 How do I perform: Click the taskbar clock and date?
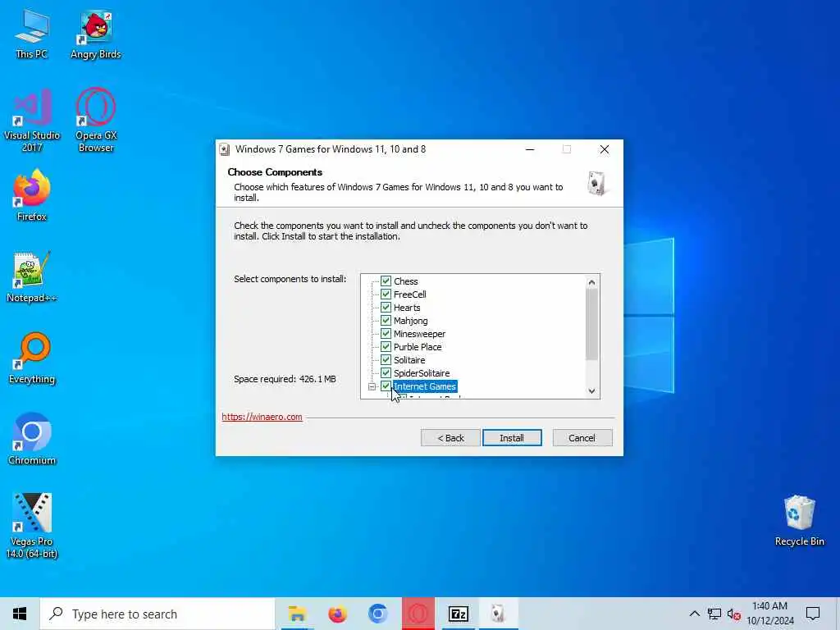tap(769, 614)
